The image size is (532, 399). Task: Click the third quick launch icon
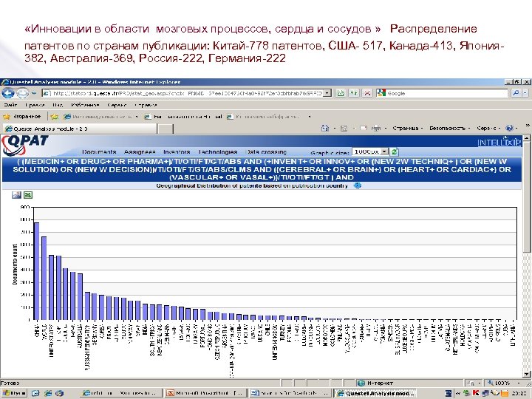tap(60, 393)
